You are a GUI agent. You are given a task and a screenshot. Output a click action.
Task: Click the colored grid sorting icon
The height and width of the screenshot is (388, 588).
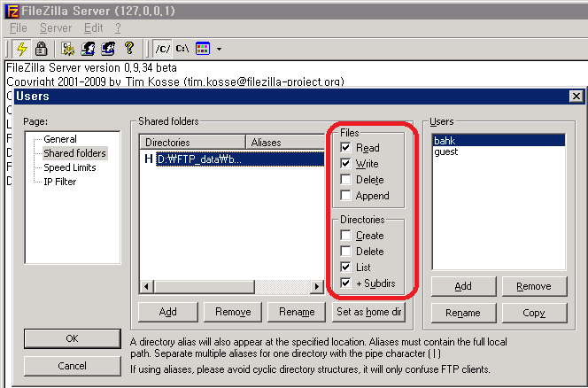[203, 49]
